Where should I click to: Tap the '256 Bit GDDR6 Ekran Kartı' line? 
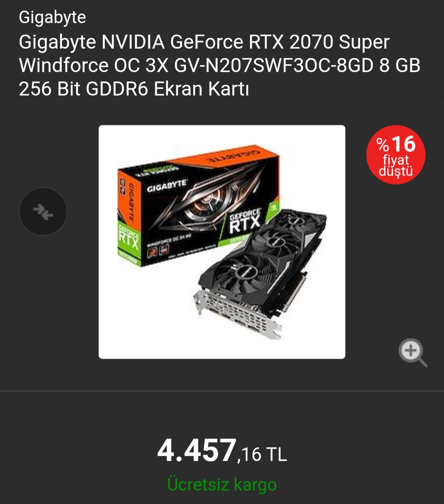(x=134, y=89)
